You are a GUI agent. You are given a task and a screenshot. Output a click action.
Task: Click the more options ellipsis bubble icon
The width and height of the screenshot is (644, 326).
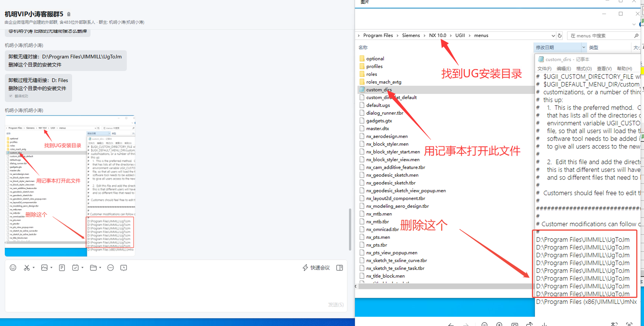point(111,268)
